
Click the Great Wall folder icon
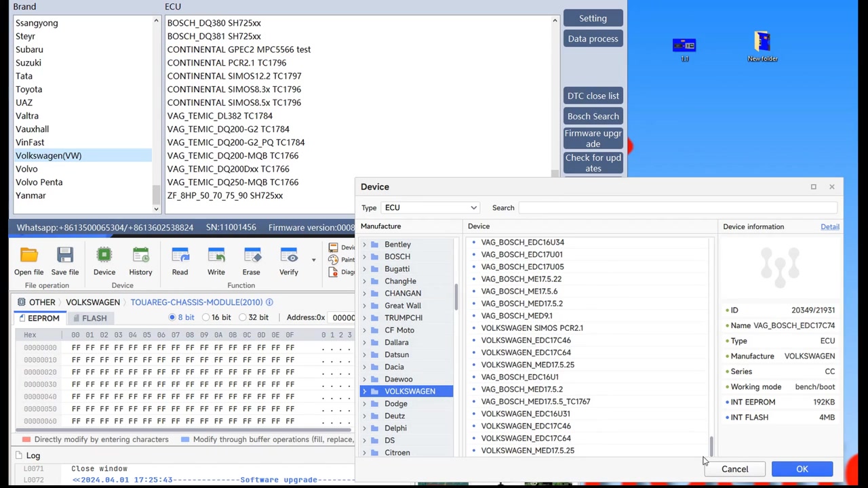pos(374,306)
